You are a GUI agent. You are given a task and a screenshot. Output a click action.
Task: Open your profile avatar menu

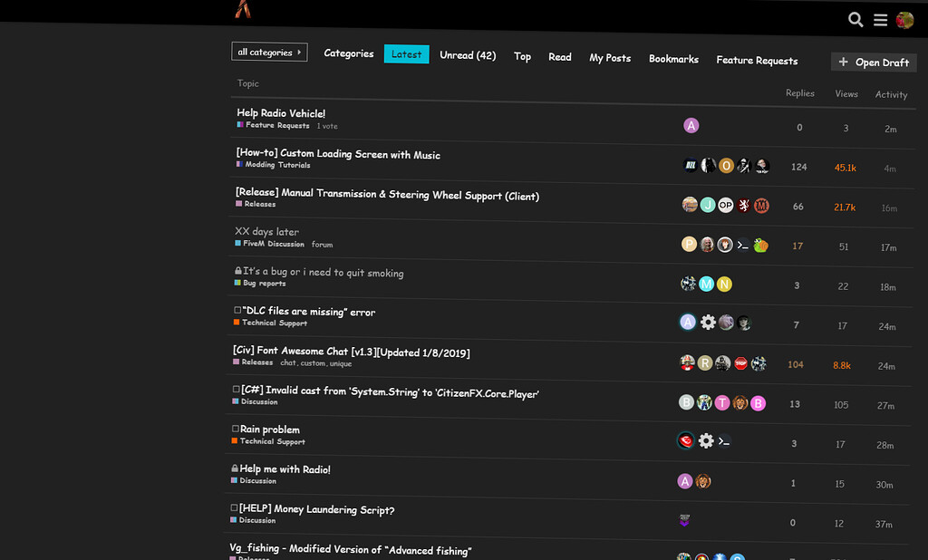[903, 18]
